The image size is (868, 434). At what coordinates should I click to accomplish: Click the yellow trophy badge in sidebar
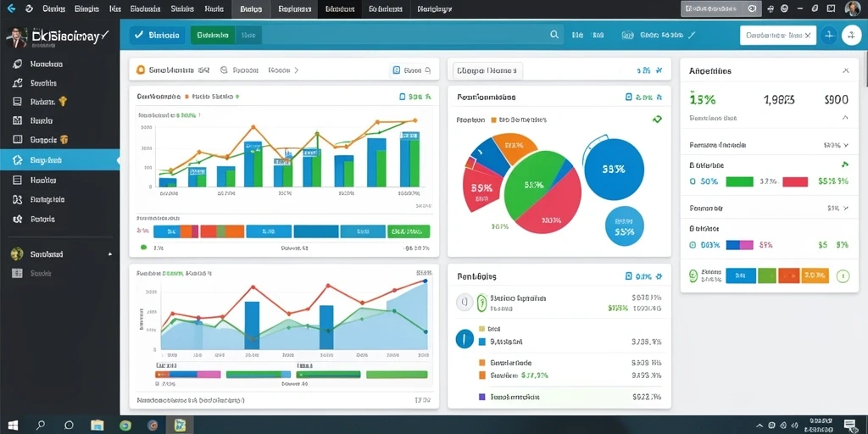(x=63, y=102)
